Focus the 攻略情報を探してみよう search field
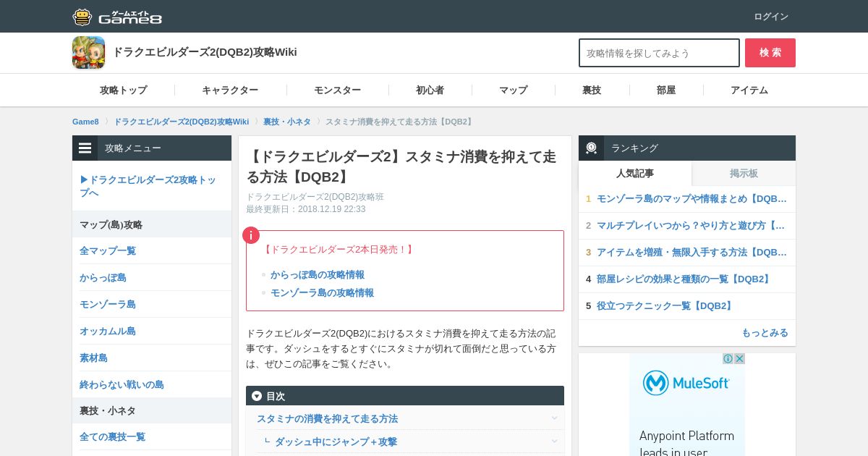This screenshot has width=868, height=456. [x=659, y=53]
